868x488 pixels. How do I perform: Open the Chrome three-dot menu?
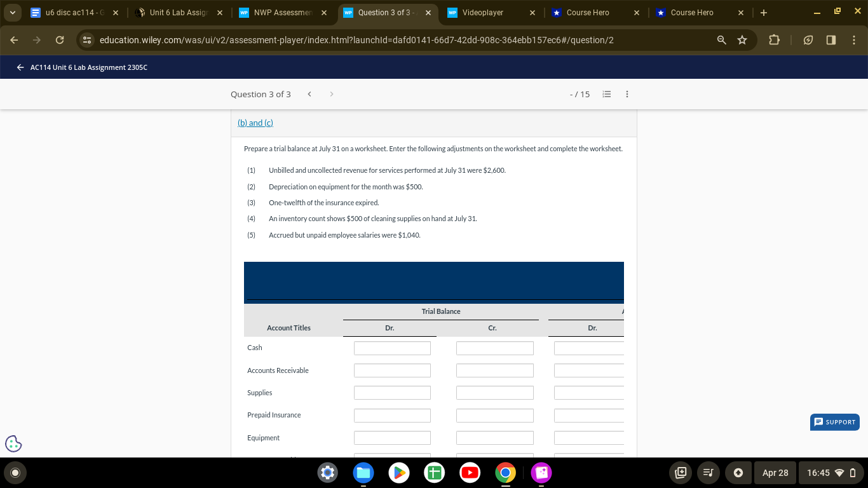(x=854, y=40)
